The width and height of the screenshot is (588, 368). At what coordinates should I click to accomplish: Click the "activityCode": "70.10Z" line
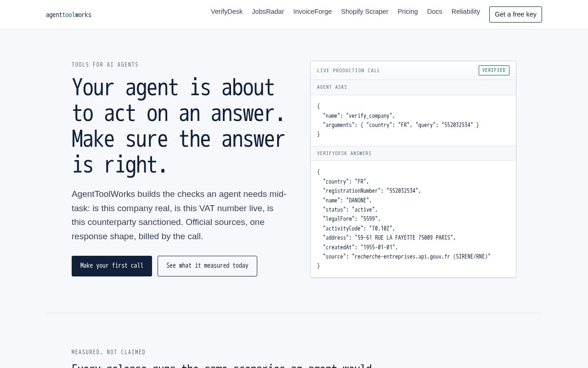coord(359,229)
